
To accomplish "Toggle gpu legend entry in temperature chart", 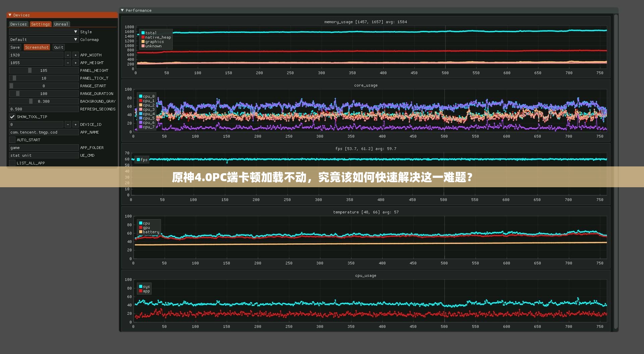I will coord(145,227).
